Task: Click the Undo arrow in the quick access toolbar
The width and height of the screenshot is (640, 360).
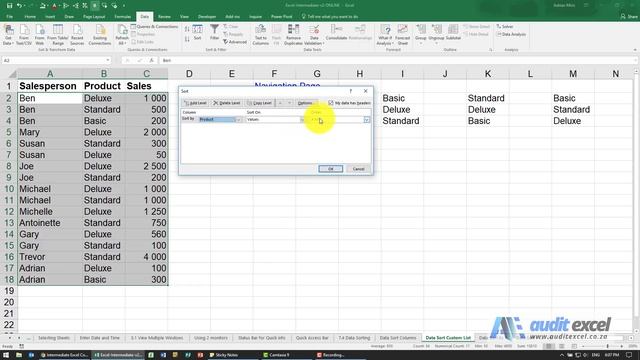Action: tap(19, 6)
